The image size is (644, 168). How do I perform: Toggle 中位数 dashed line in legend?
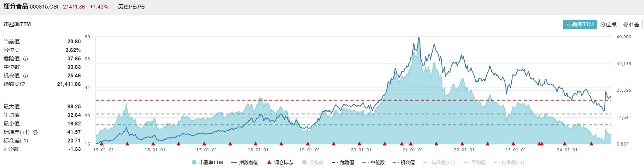coord(374,163)
